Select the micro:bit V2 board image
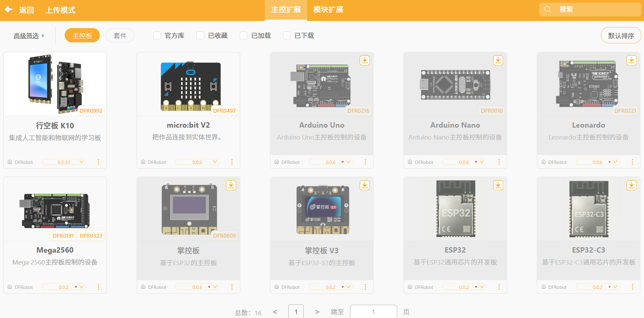 [191, 87]
